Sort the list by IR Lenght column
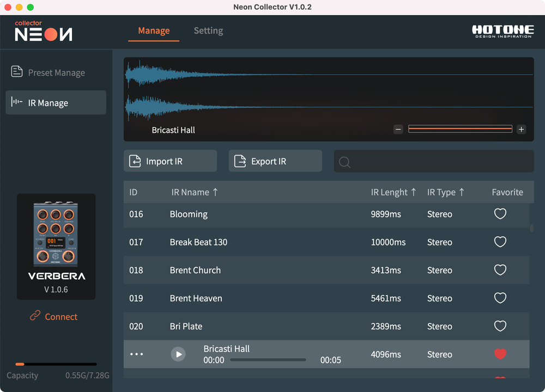Image resolution: width=545 pixels, height=392 pixels. 393,192
